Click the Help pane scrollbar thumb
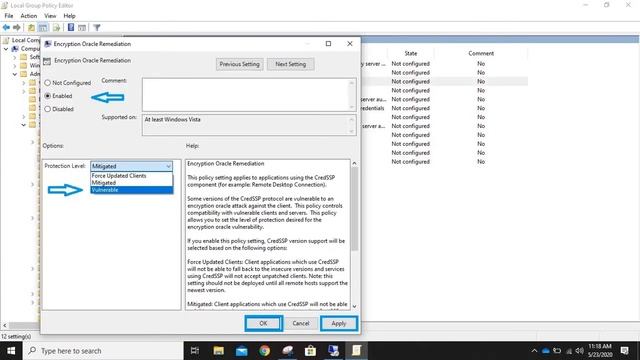Image resolution: width=640 pixels, height=360 pixels. point(354,208)
